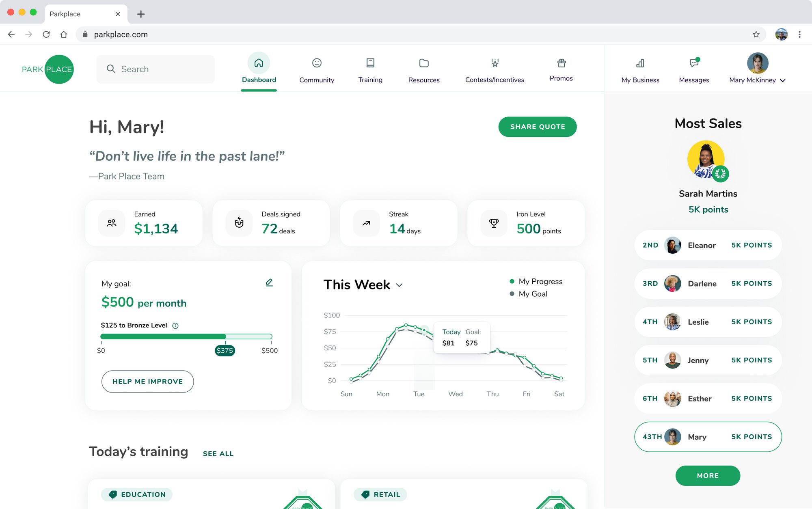The width and height of the screenshot is (812, 509).
Task: Expand the This Week dropdown
Action: click(x=399, y=285)
